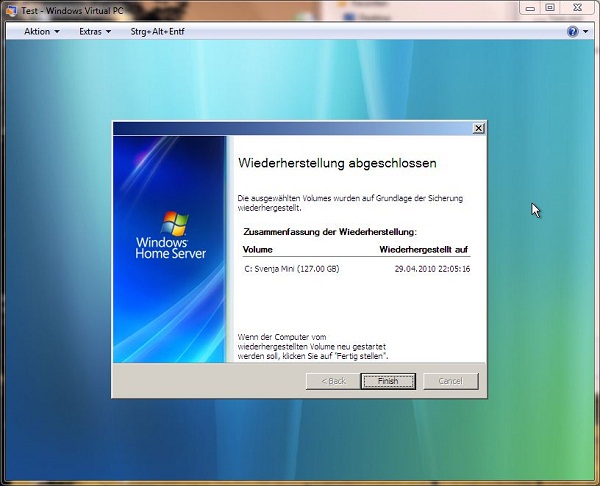Open the Extras menu
Image resolution: width=600 pixels, height=486 pixels.
(95, 31)
